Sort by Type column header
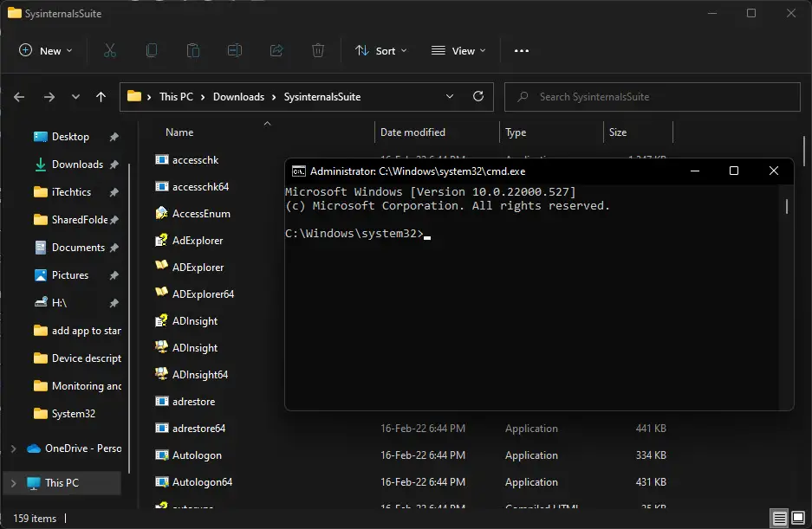 [516, 132]
